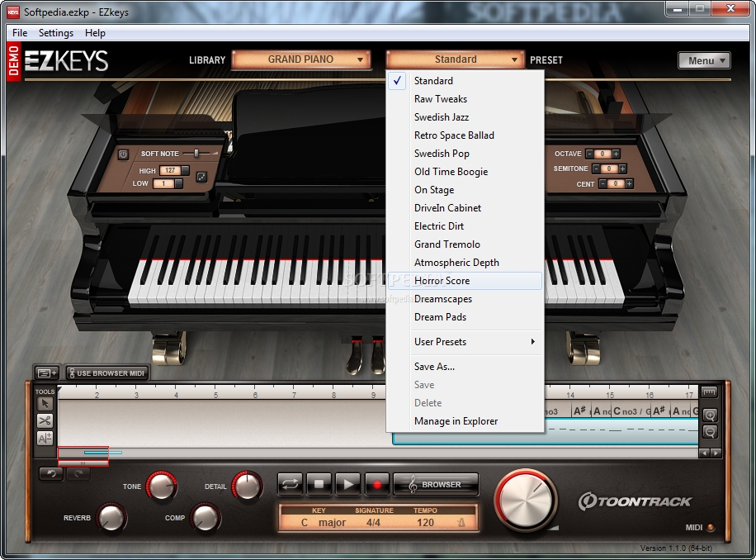Click the Detail knob
The width and height of the screenshot is (756, 560).
click(x=247, y=486)
